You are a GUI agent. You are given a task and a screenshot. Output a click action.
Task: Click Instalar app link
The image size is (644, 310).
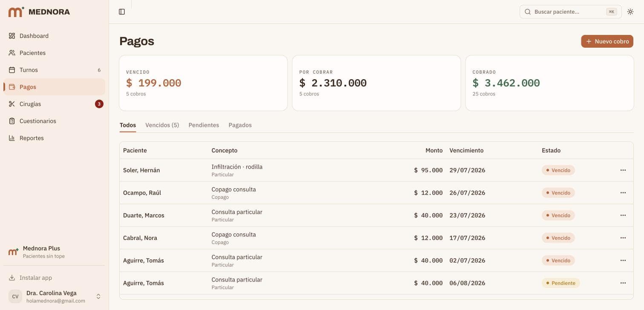(x=54, y=278)
